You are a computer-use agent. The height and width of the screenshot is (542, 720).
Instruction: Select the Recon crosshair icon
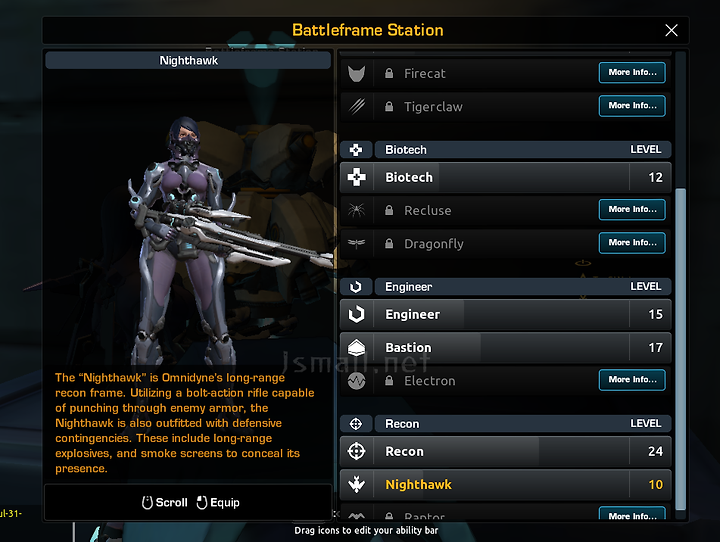[356, 451]
